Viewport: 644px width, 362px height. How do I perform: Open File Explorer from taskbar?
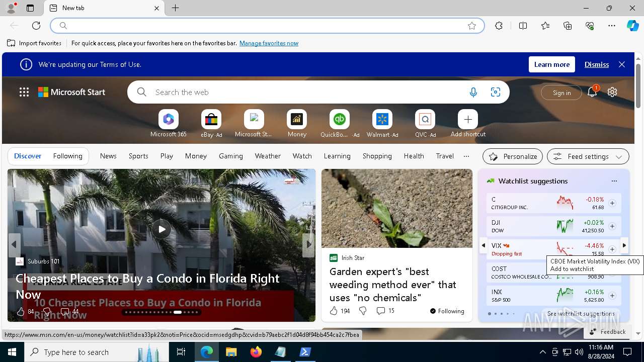point(231,352)
